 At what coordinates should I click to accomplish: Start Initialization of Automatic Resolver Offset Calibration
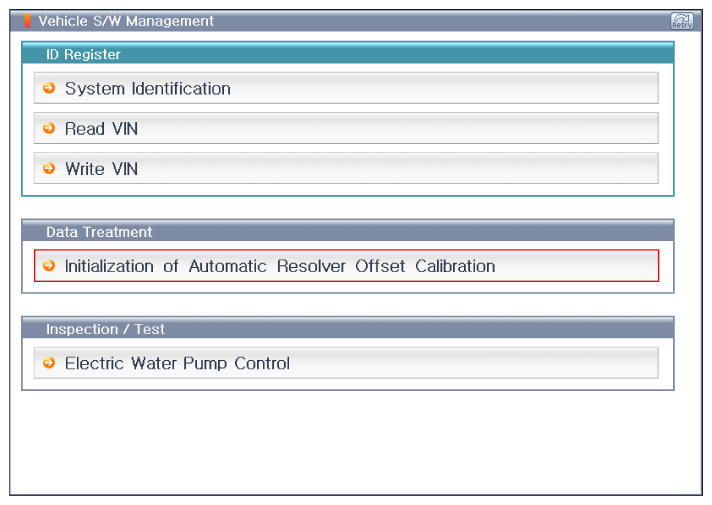[x=280, y=267]
